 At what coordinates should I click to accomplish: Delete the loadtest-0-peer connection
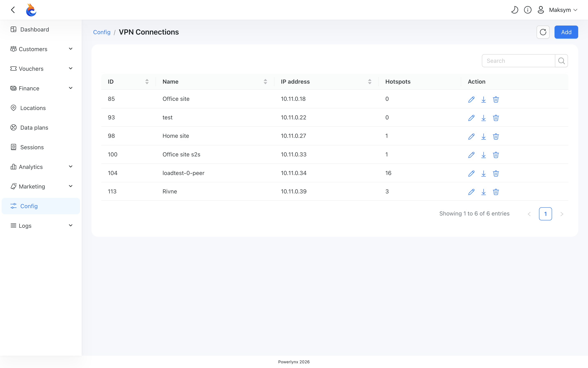[x=496, y=174]
